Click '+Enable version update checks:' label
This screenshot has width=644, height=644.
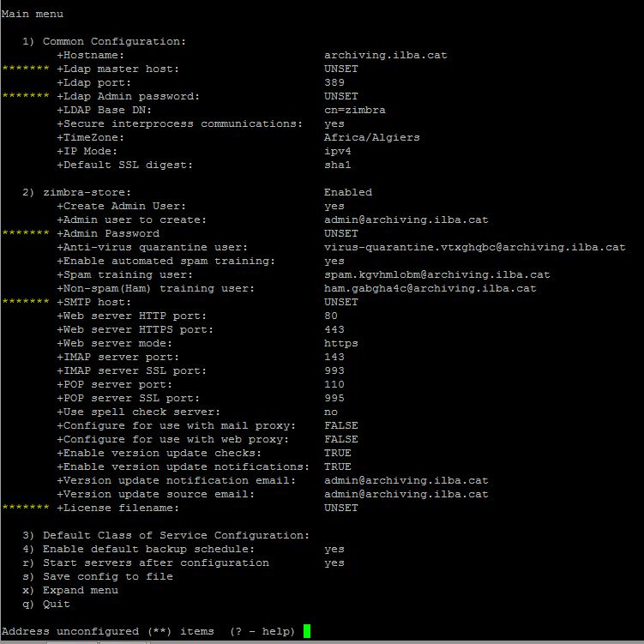(x=159, y=453)
